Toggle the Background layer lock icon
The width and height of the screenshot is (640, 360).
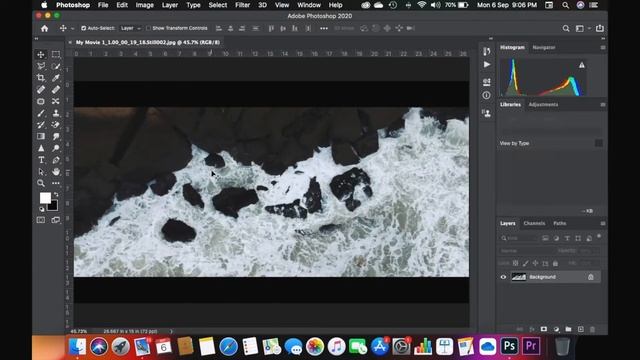click(x=591, y=277)
